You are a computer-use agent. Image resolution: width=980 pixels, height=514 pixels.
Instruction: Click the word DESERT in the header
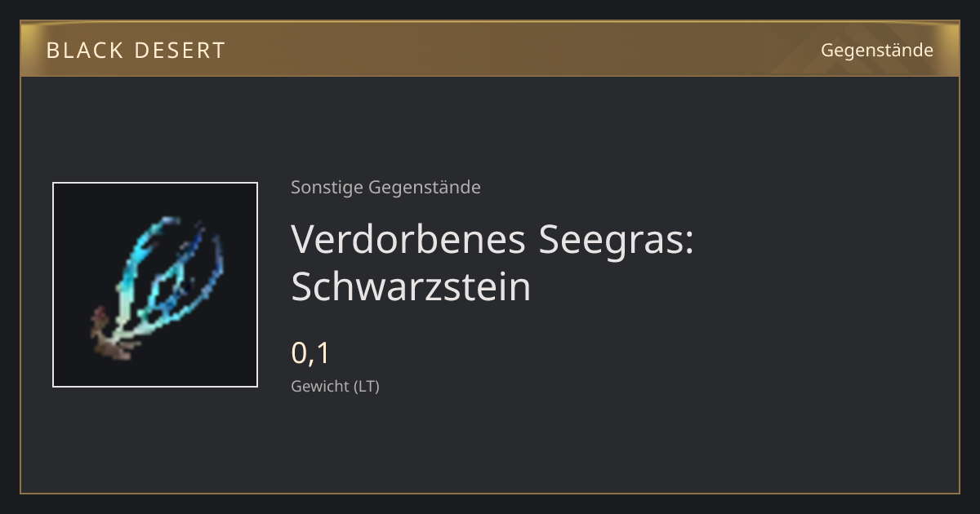click(178, 51)
